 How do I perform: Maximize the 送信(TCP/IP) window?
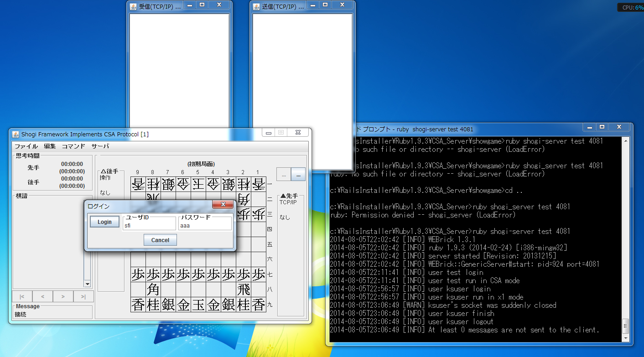click(x=325, y=5)
